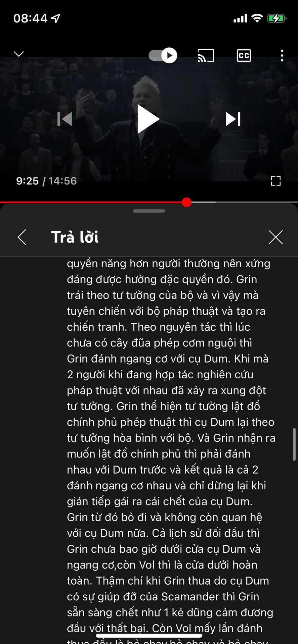Collapse the video player with the down chevron
This screenshot has width=298, height=644.
point(19,54)
